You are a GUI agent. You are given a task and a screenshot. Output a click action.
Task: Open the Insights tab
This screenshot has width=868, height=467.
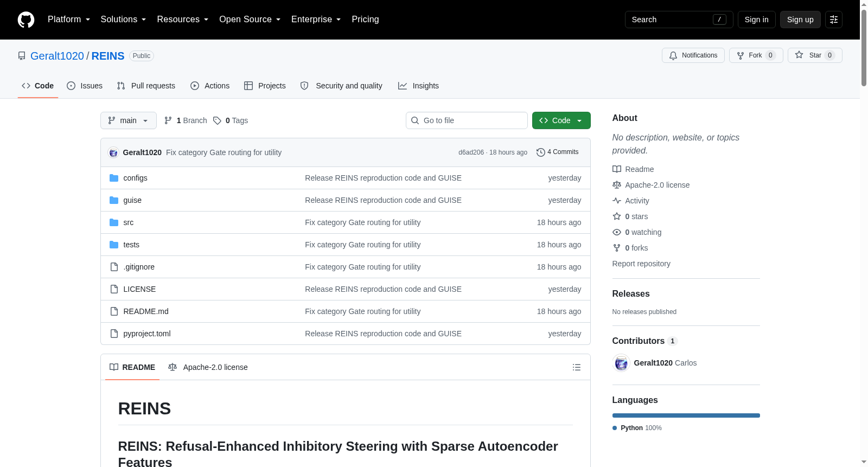(x=418, y=86)
